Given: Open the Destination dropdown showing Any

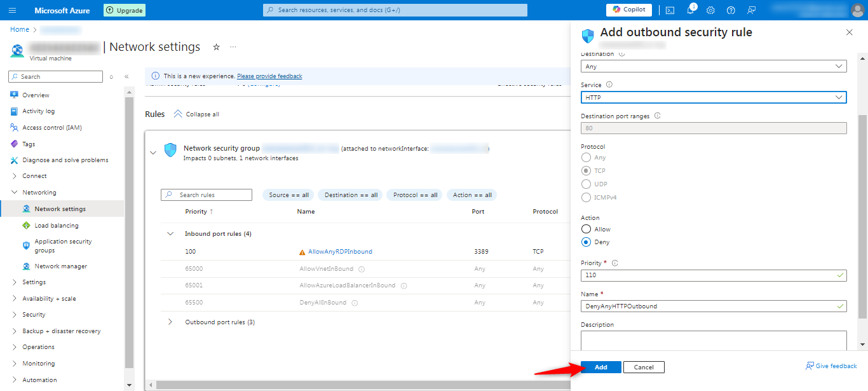Looking at the screenshot, I should pyautogui.click(x=713, y=66).
